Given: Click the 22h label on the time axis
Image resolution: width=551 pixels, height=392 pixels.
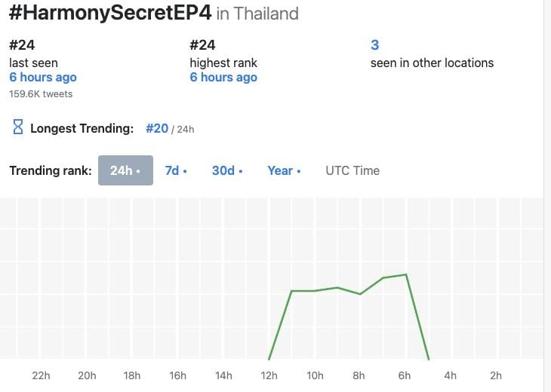Looking at the screenshot, I should pyautogui.click(x=41, y=375).
